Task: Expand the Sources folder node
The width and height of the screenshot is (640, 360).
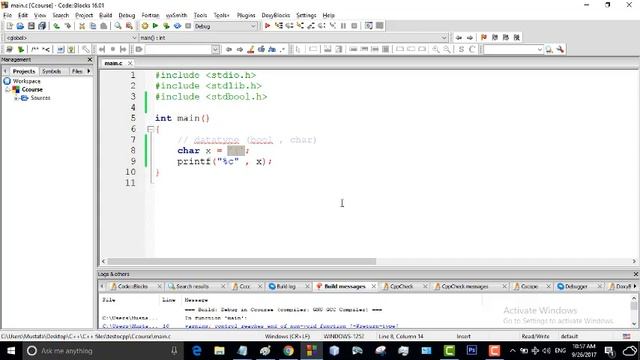Action: tap(16, 98)
